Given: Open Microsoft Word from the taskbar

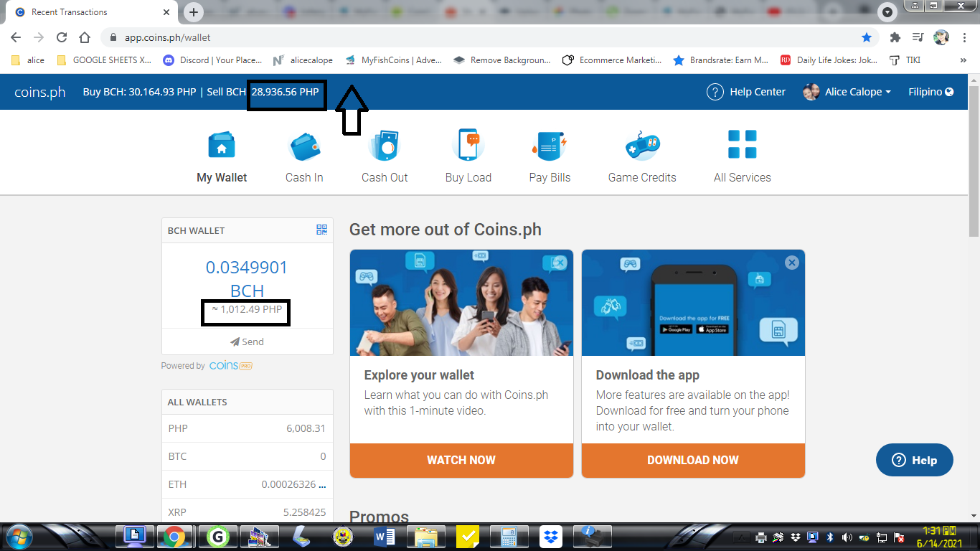Looking at the screenshot, I should point(385,537).
